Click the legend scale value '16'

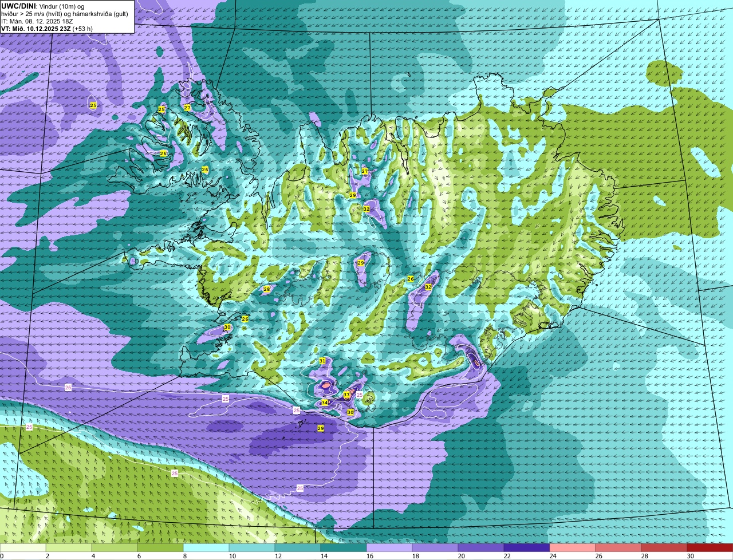(x=369, y=556)
